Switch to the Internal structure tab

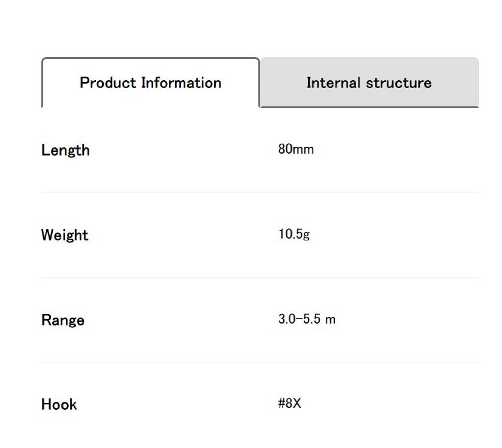click(369, 83)
